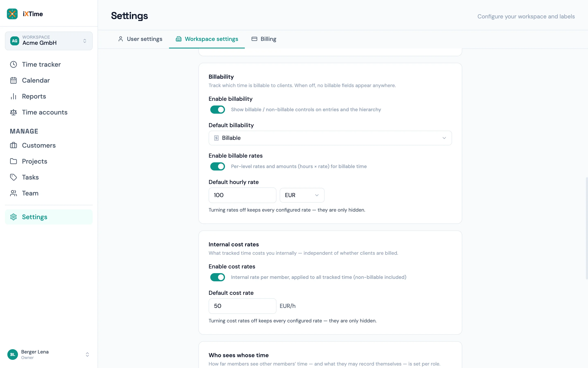Open Time accounts page

click(49, 112)
